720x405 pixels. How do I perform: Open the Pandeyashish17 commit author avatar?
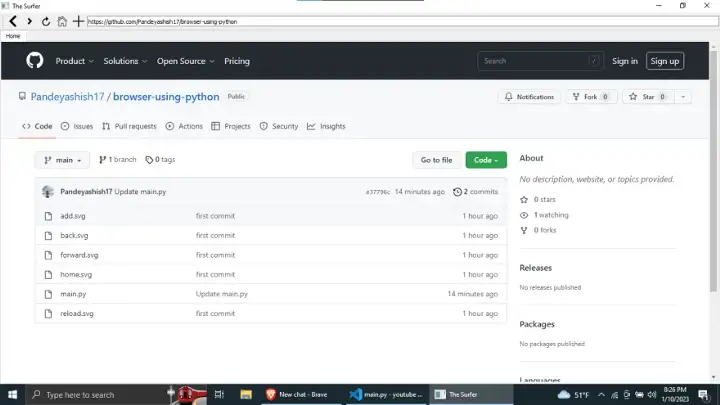pyautogui.click(x=48, y=191)
